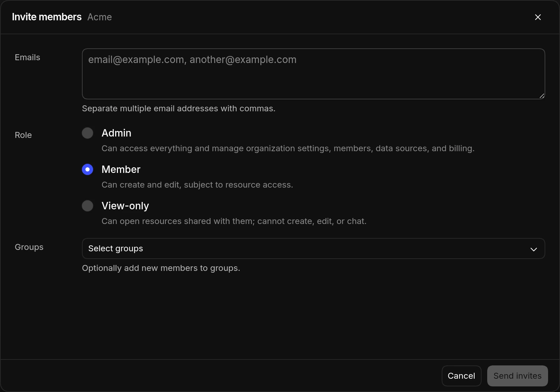Click 'Can open resources shared' View-only description
560x392 pixels.
234,221
